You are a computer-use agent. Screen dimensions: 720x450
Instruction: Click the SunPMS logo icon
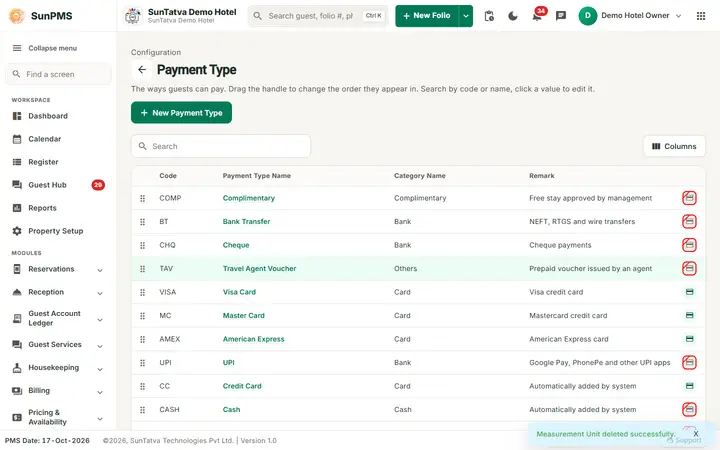pos(17,16)
